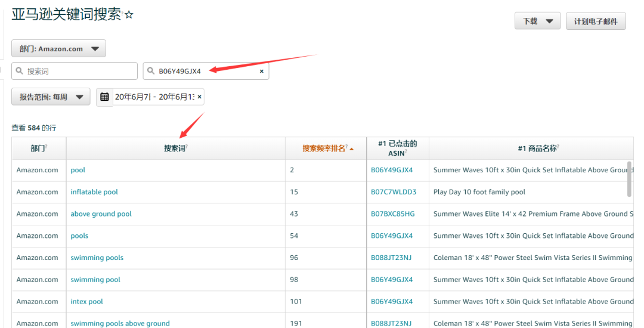The width and height of the screenshot is (644, 328).
Task: Expand the 部门: Amazon.com department dropdown
Action: [x=58, y=48]
